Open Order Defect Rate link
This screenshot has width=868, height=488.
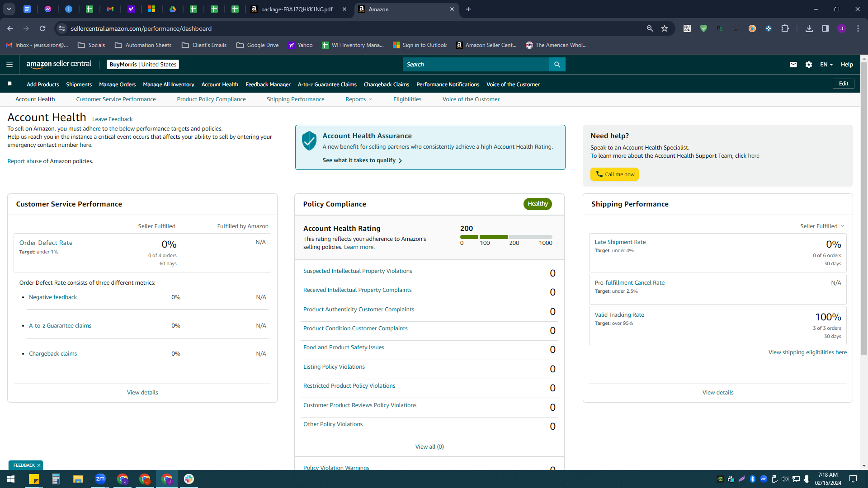pos(46,243)
